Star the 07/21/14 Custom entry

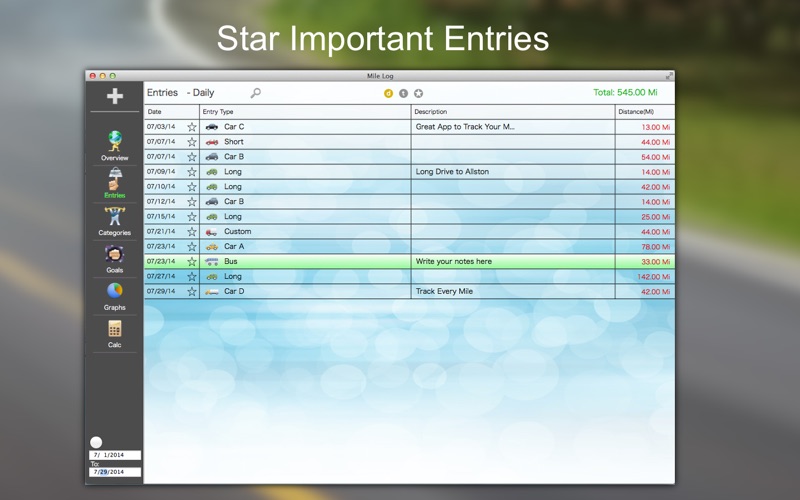192,232
